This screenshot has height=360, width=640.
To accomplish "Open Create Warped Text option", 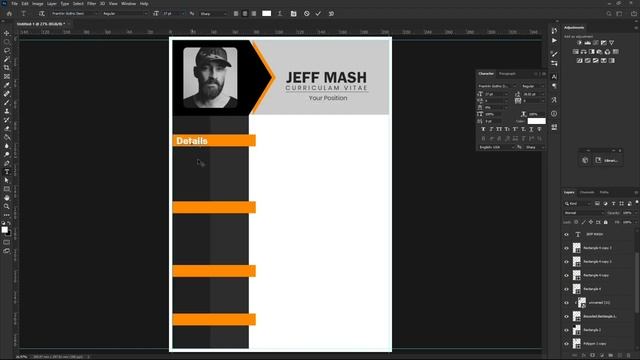I will tap(280, 13).
